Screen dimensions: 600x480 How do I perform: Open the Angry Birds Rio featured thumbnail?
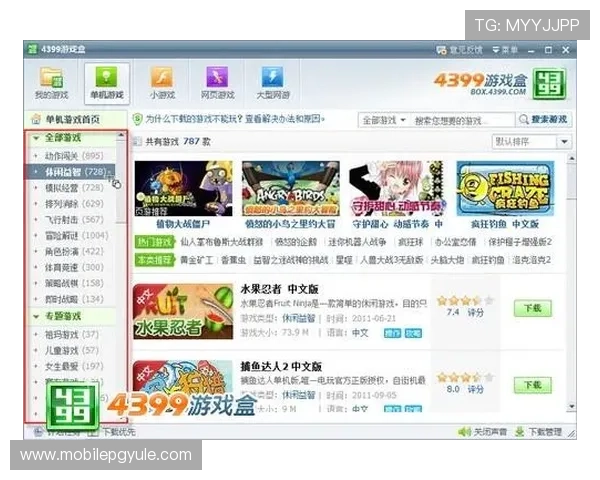click(x=291, y=188)
